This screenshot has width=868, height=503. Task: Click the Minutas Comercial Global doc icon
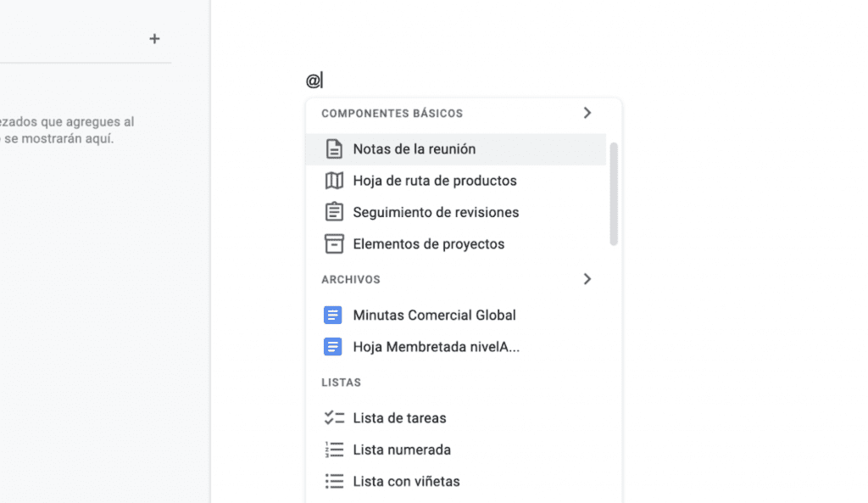(334, 316)
